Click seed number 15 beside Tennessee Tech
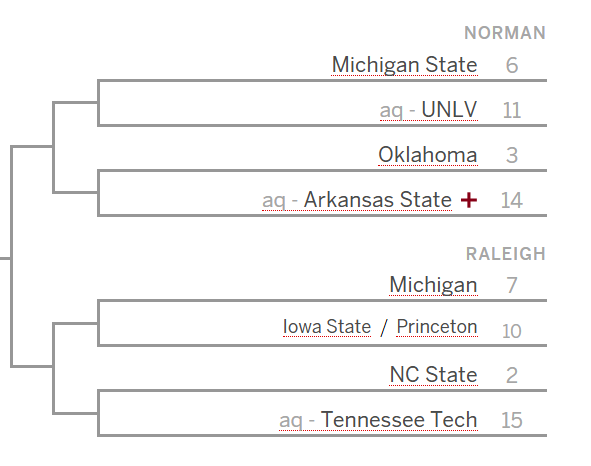Viewport: 591px width, 466px height. click(512, 420)
